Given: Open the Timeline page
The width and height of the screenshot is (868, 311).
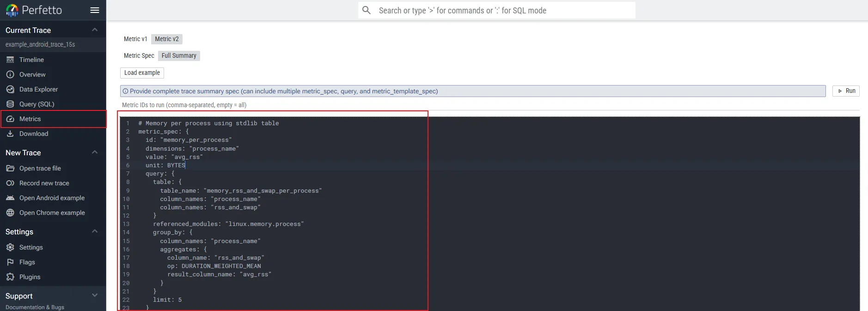Looking at the screenshot, I should 53,60.
